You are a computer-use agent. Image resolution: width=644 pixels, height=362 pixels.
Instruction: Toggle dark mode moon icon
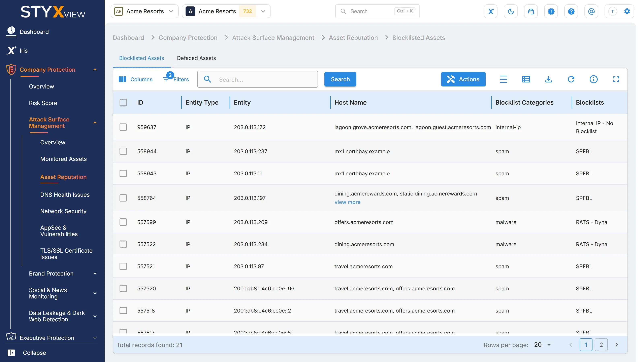511,11
